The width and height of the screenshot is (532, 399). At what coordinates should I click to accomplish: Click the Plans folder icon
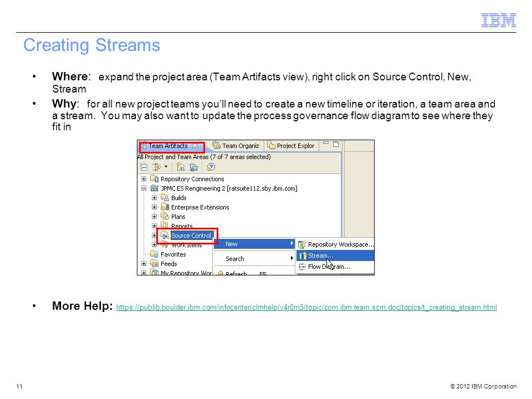(165, 217)
